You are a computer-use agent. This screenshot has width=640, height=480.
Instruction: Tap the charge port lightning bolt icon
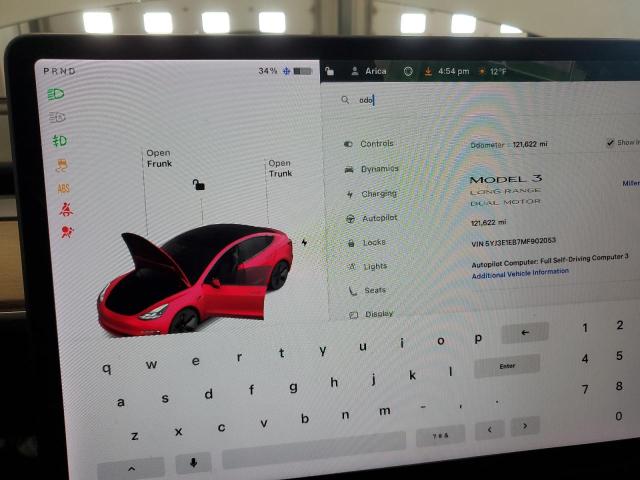click(304, 242)
